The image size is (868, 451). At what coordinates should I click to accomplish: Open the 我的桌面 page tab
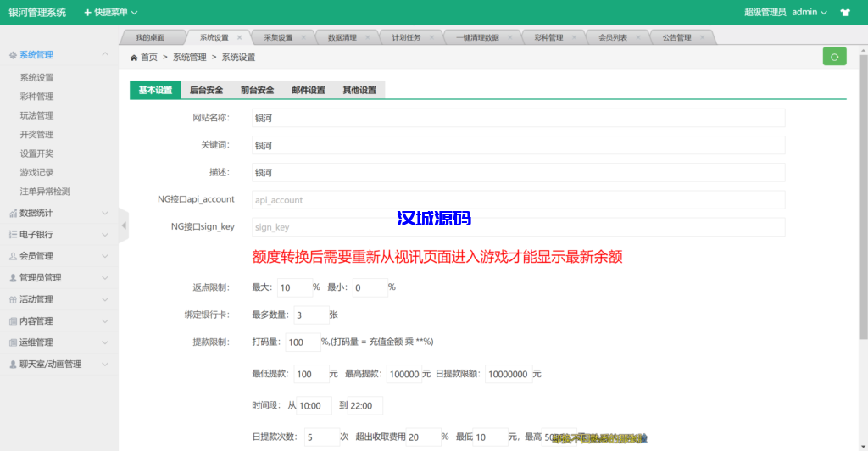point(151,37)
